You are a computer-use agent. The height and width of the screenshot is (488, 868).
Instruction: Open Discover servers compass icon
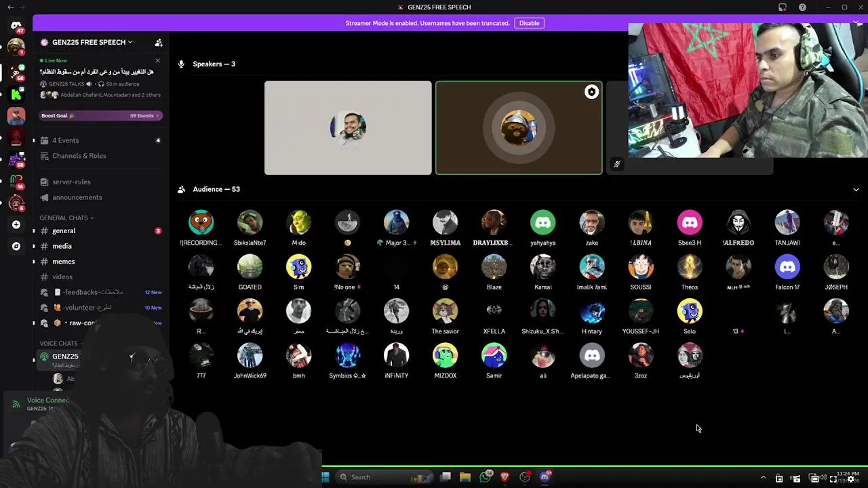pyautogui.click(x=16, y=246)
